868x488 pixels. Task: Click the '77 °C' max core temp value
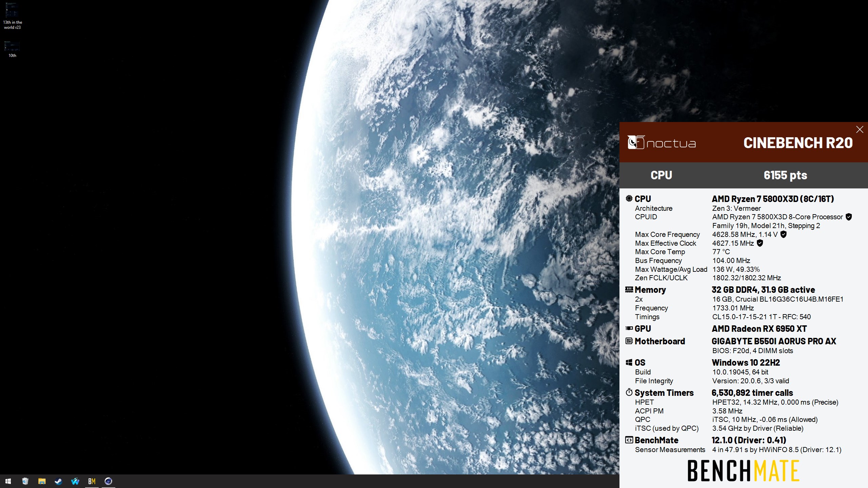pos(721,252)
